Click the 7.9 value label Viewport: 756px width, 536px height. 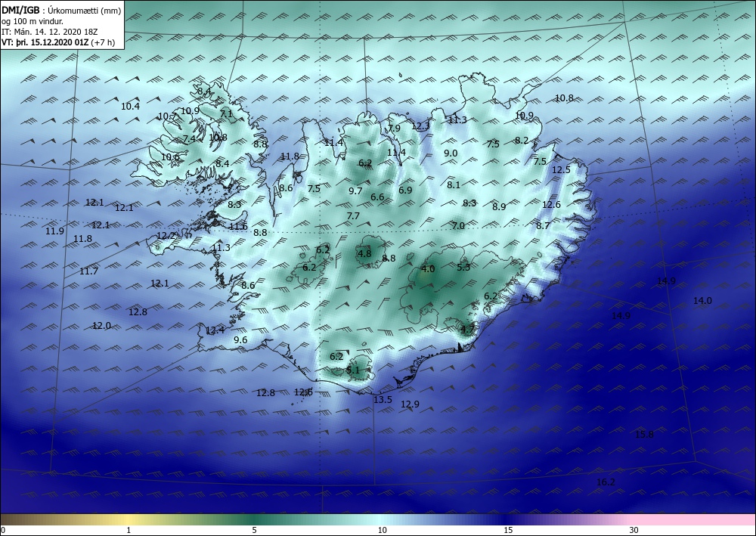pyautogui.click(x=394, y=129)
